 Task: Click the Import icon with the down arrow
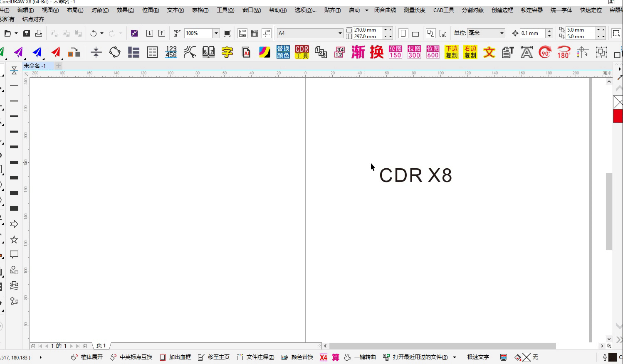coord(150,33)
